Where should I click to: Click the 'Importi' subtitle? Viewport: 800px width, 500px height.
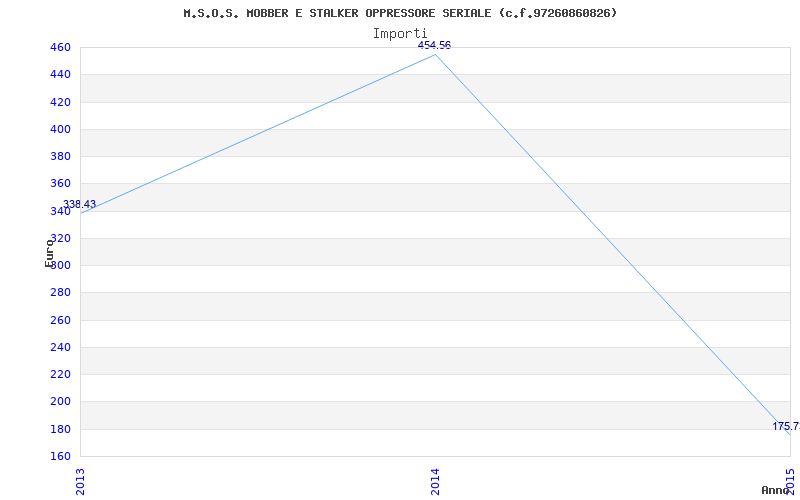tap(400, 34)
